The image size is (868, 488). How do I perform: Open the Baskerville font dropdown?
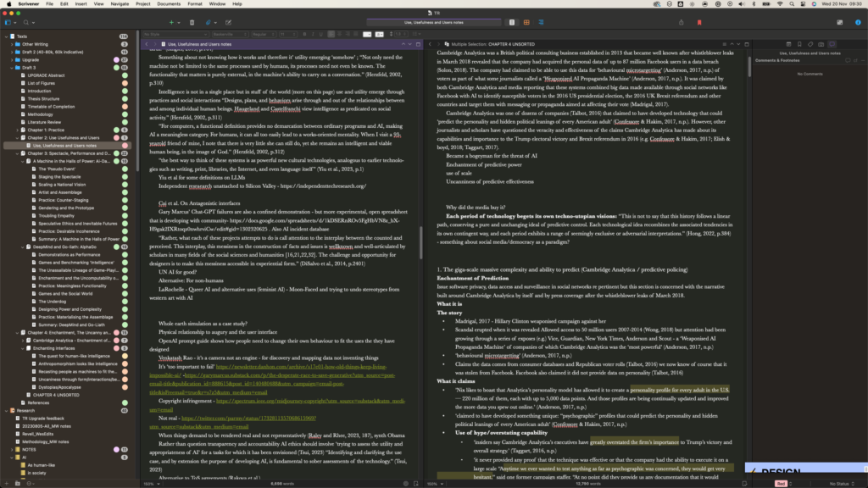pos(229,34)
